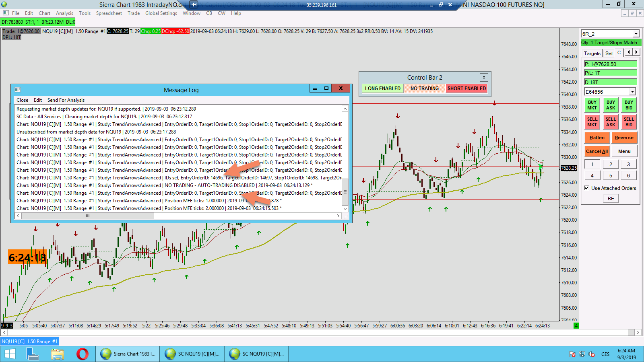
Task: Select quantity preset 6
Action: (x=628, y=175)
